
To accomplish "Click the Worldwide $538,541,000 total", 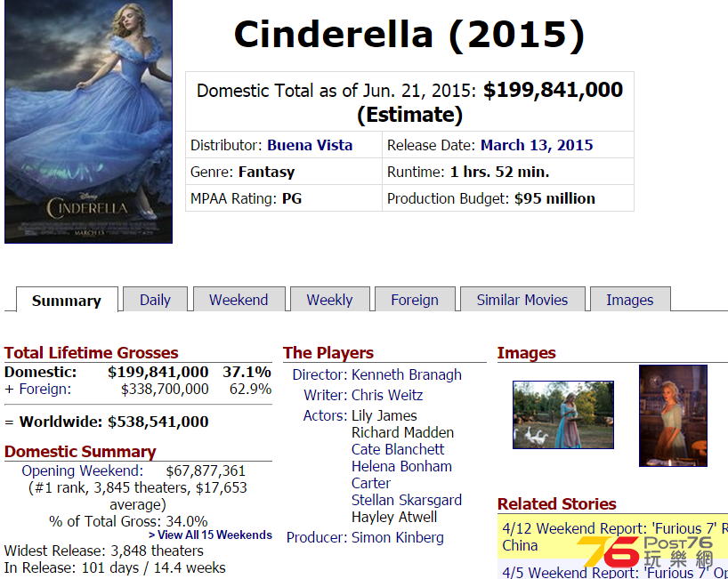I will (x=158, y=422).
